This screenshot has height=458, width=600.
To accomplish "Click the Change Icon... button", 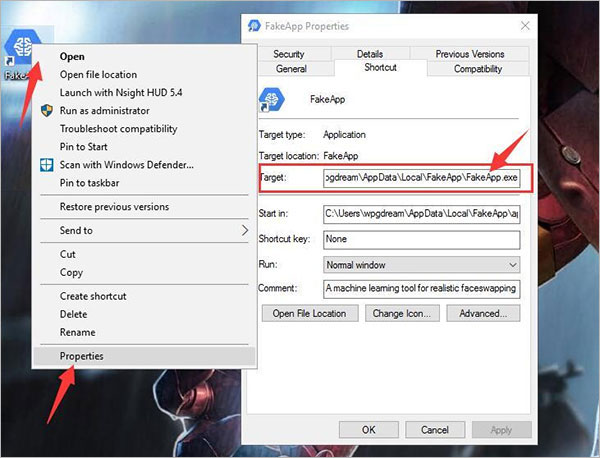I will (x=402, y=313).
